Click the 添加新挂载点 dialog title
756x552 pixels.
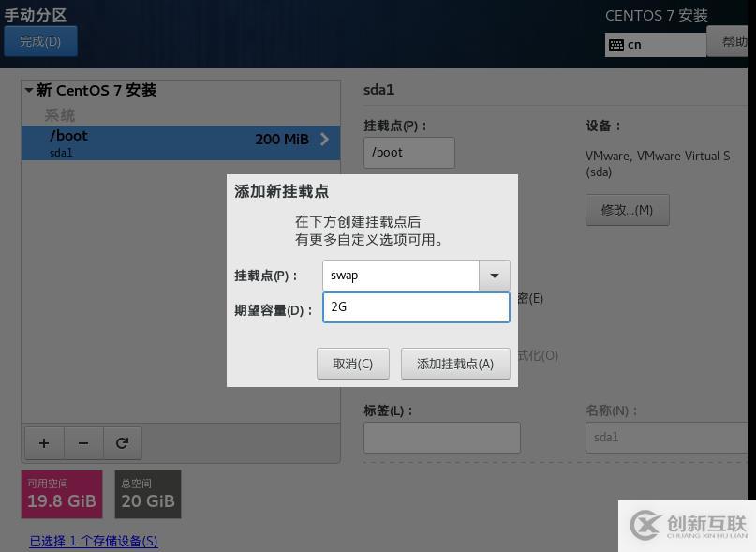coord(282,191)
